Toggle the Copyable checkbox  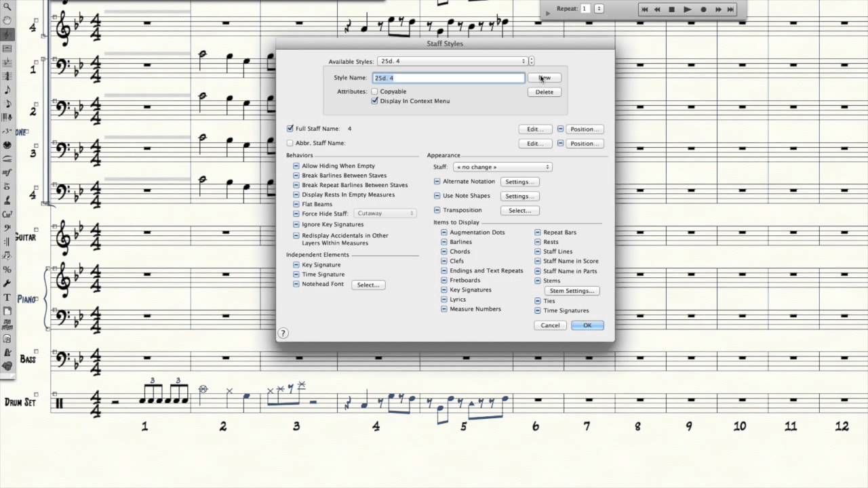374,91
